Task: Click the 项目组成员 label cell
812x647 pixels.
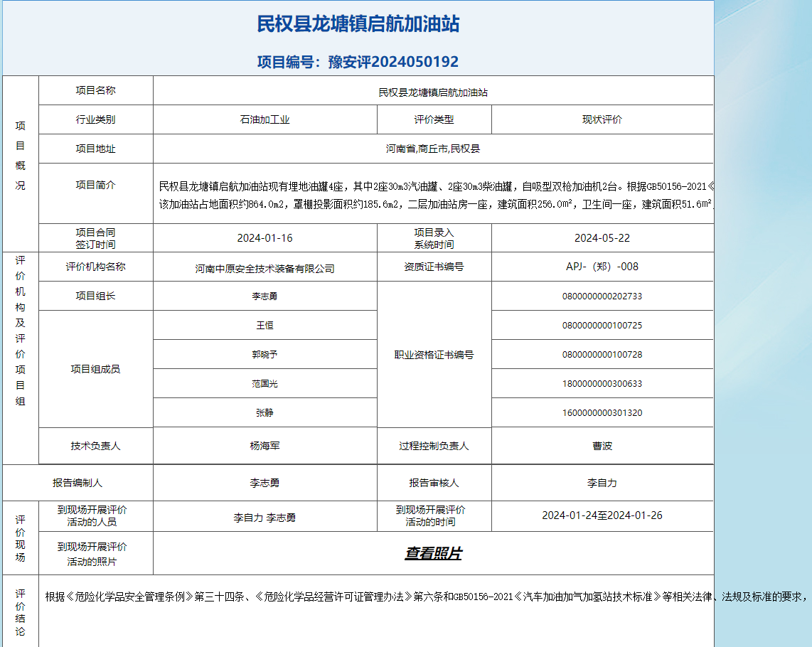Action: coord(96,369)
